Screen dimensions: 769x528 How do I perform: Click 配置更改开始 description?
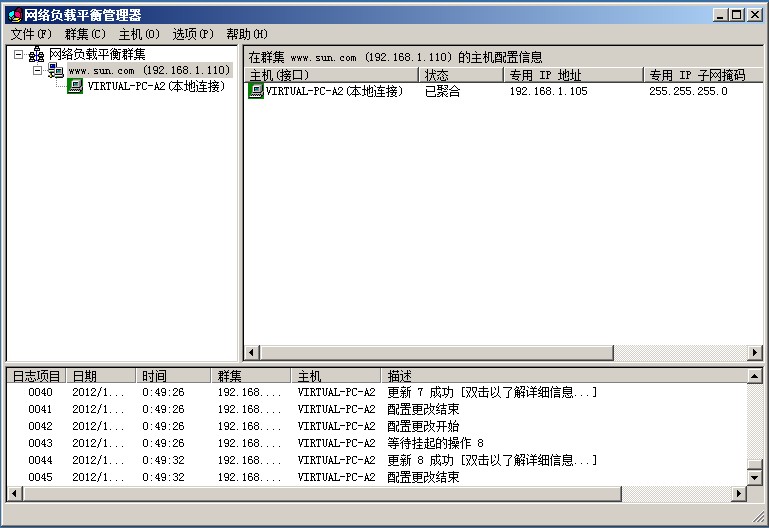tap(423, 426)
